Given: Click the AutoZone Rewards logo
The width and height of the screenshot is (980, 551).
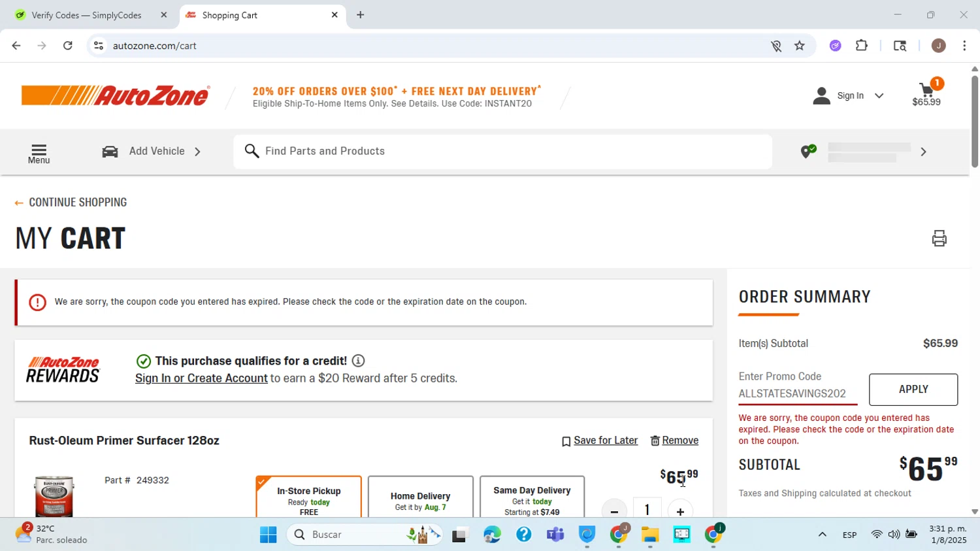Looking at the screenshot, I should [63, 370].
